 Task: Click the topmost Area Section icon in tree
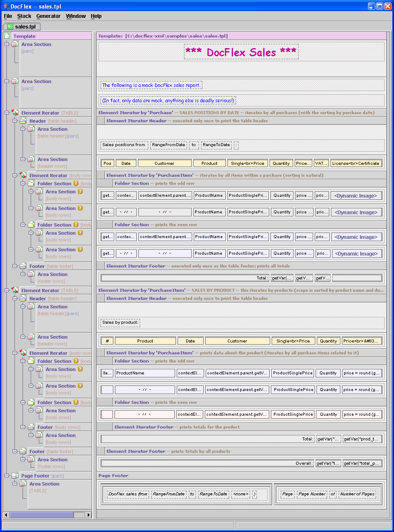(14, 44)
